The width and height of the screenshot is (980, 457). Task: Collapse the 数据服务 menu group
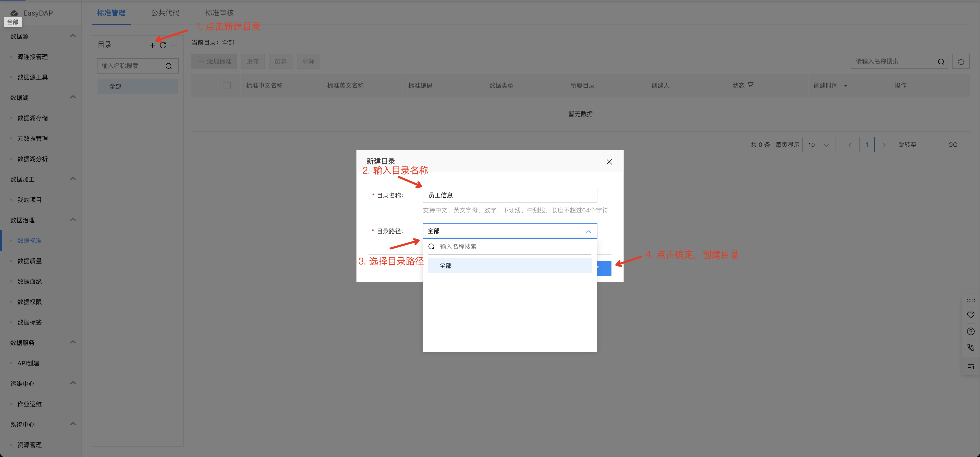coord(73,342)
